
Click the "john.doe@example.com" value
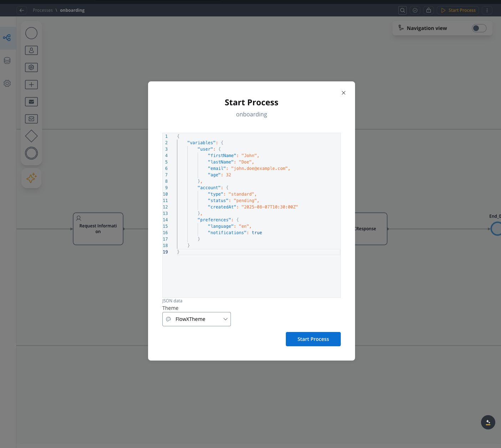point(259,168)
